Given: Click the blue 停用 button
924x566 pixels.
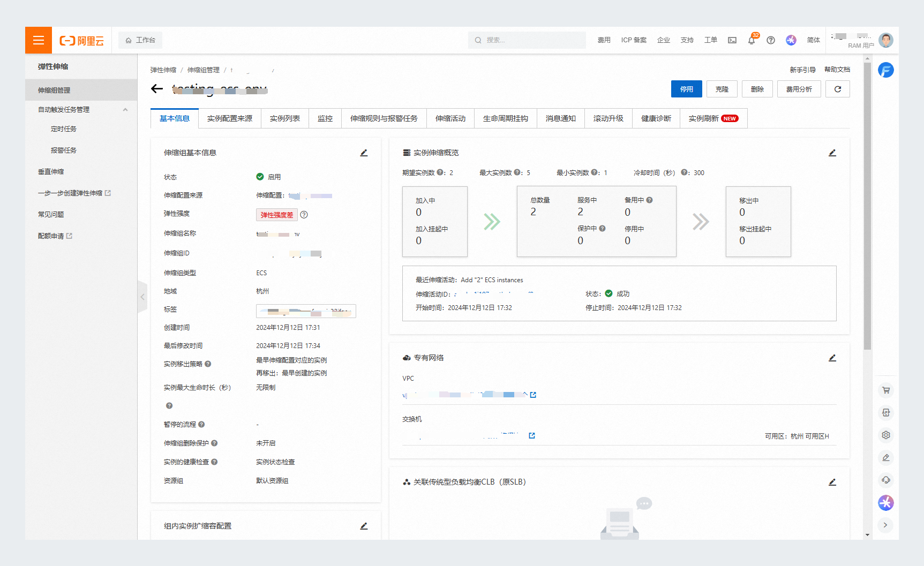Looking at the screenshot, I should point(687,89).
